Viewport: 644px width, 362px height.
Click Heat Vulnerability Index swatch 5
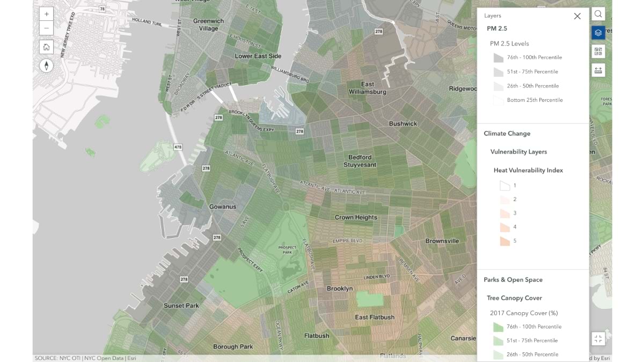coord(504,241)
